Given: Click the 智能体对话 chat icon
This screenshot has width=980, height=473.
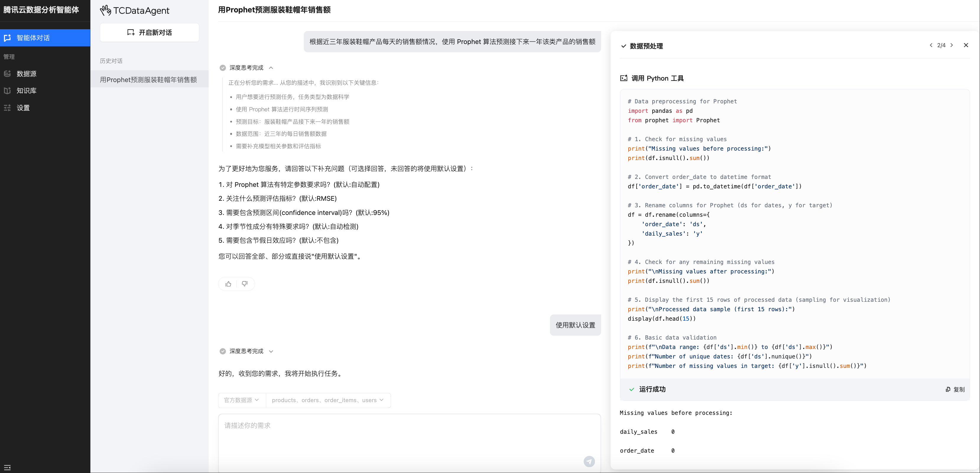Looking at the screenshot, I should tap(7, 37).
